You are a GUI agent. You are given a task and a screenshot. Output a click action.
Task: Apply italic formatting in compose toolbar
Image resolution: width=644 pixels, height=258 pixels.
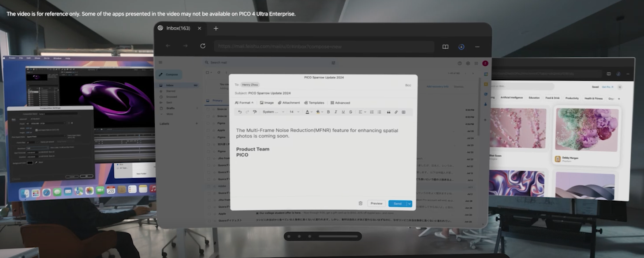(x=336, y=112)
